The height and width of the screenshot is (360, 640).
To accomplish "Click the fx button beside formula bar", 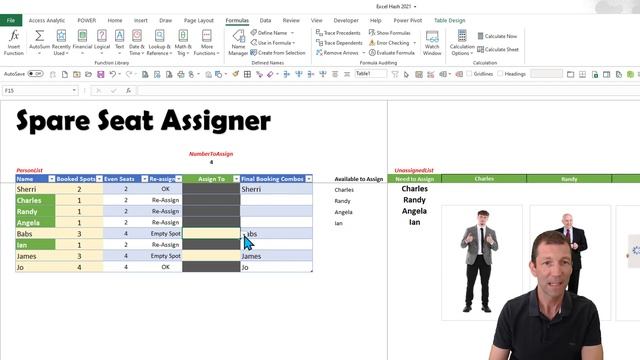I will [x=128, y=91].
